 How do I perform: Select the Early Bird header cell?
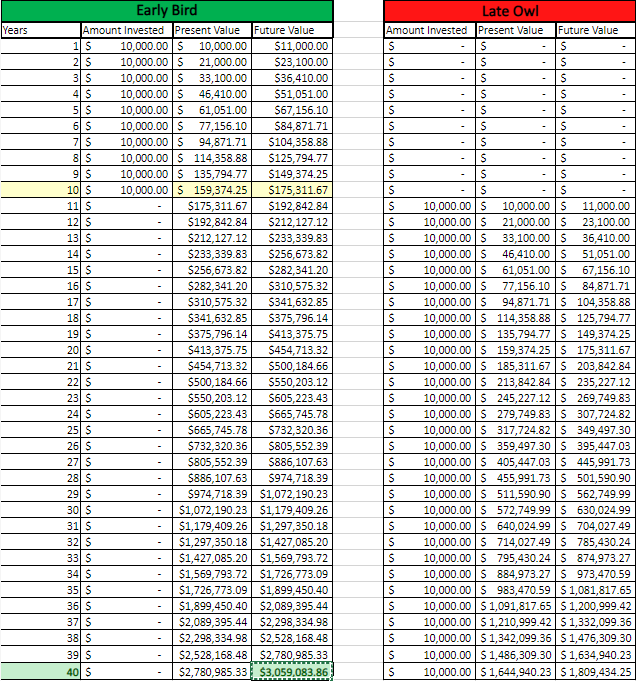(x=167, y=10)
